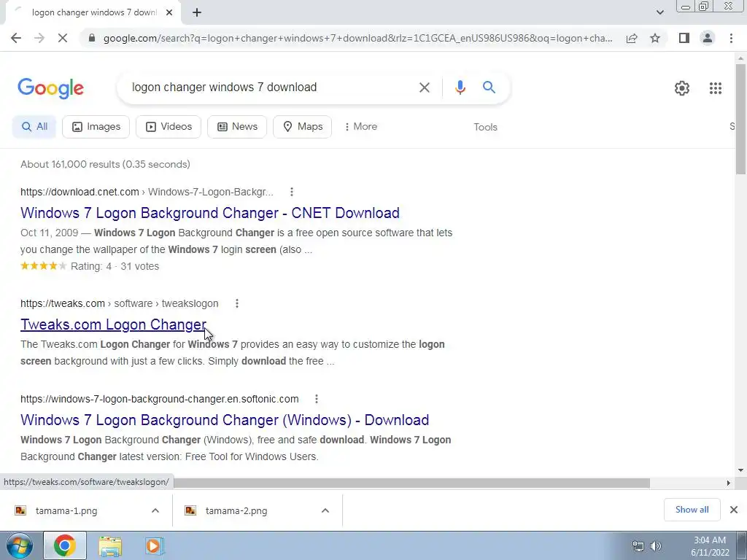This screenshot has height=560, width=747.
Task: Bookmark this page with the star icon
Action: (x=655, y=38)
